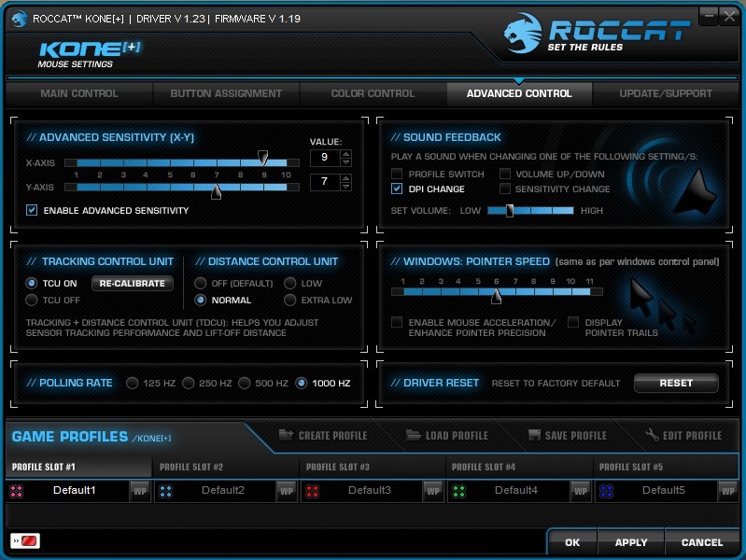Select Distance Control Off (Default)
Screen dimensions: 746x560
coord(201,283)
